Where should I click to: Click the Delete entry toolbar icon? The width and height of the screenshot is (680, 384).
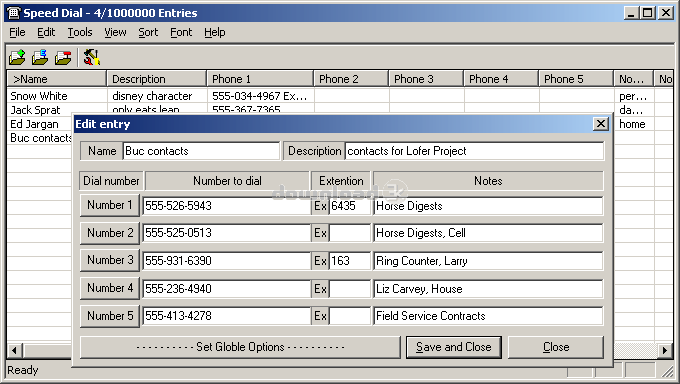[63, 57]
